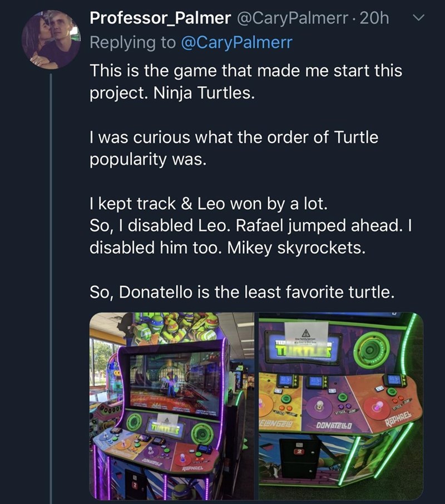Image resolution: width=445 pixels, height=504 pixels.
Task: Open the right control panel photo
Action: pos(340,406)
